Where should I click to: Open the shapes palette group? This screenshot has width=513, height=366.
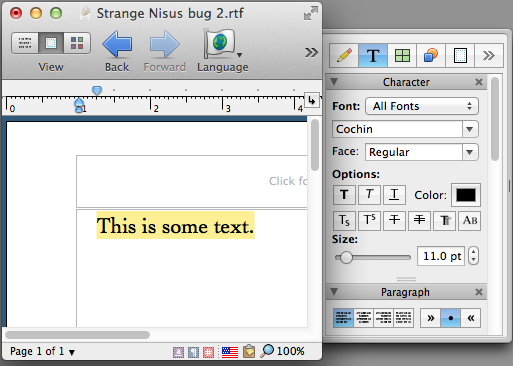point(431,55)
